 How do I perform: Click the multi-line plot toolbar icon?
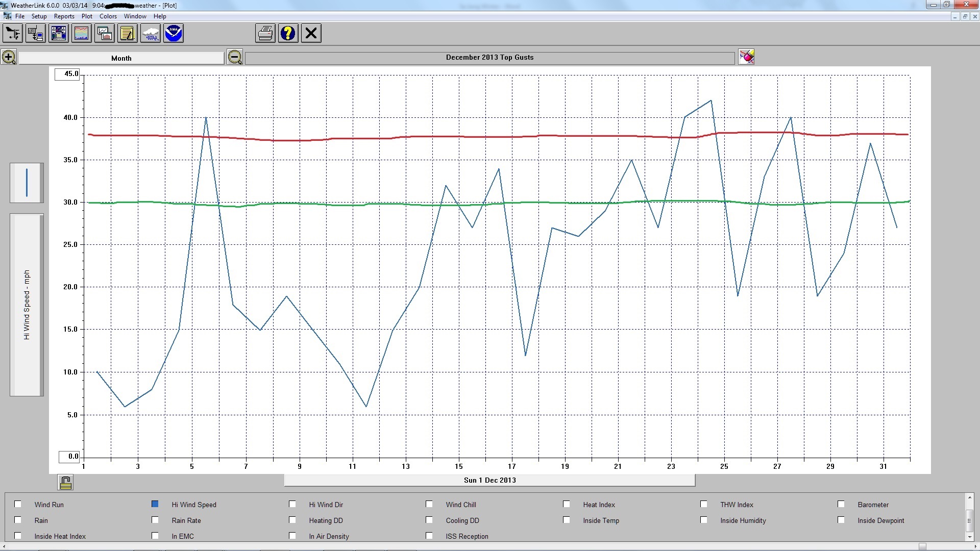point(82,34)
